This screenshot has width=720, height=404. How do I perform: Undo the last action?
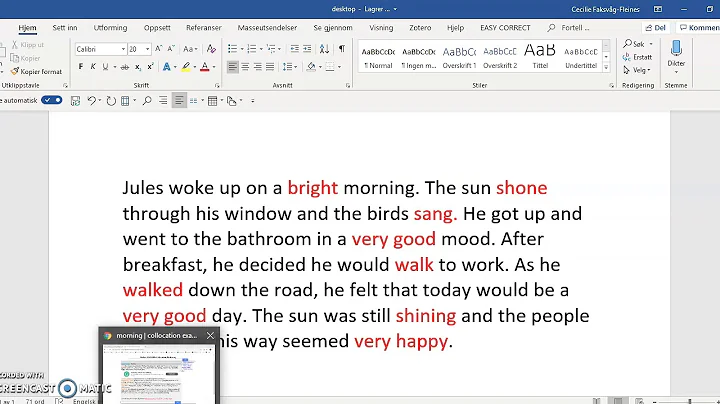tap(91, 101)
